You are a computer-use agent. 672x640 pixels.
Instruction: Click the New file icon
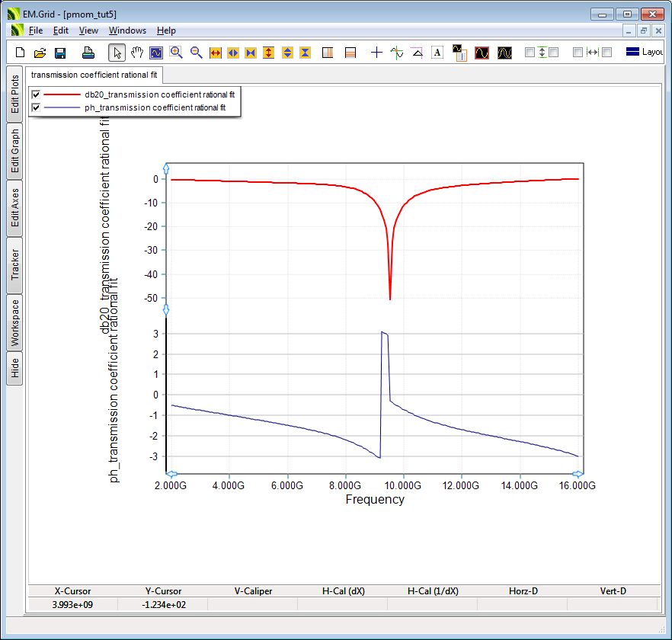click(x=21, y=53)
